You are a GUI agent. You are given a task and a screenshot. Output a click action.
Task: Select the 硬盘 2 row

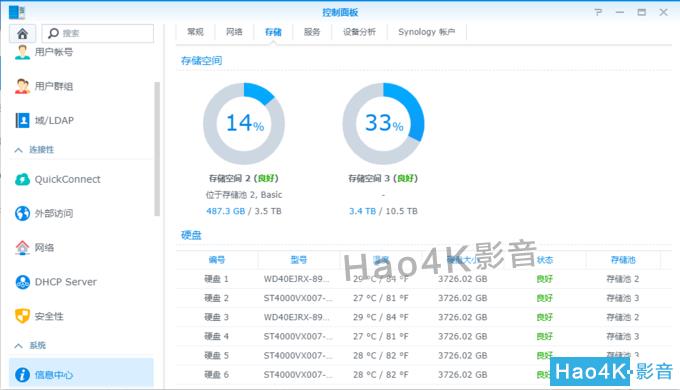pos(424,298)
